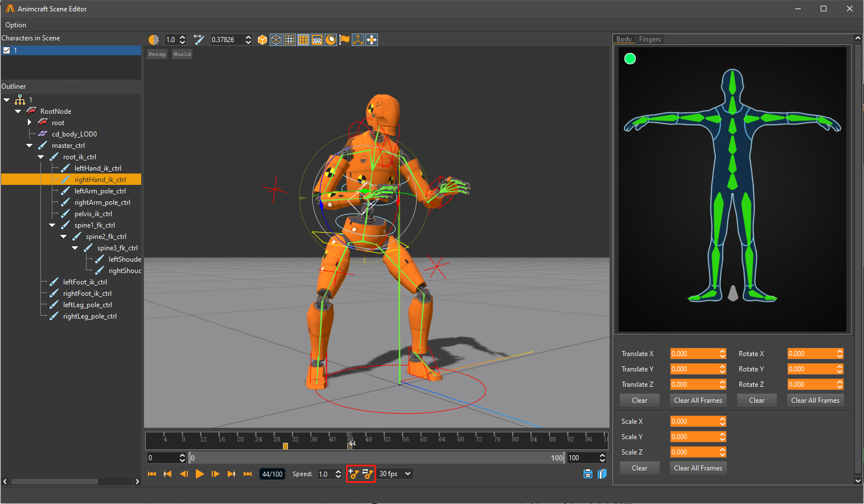The width and height of the screenshot is (864, 504).
Task: Click Clear under Rotate fields
Action: [756, 400]
